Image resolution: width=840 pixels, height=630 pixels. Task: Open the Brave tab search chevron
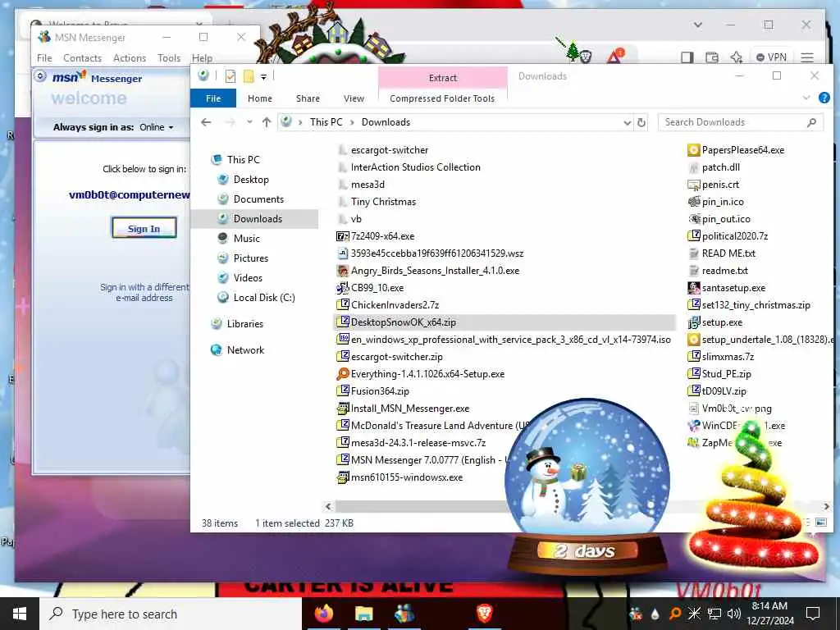pos(697,25)
